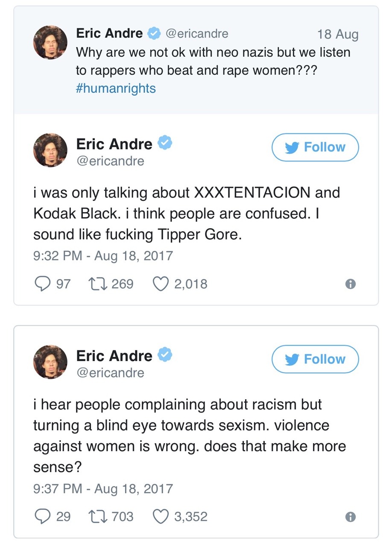Like the tweet with 2,018 likes
The image size is (392, 547).
pos(161,284)
